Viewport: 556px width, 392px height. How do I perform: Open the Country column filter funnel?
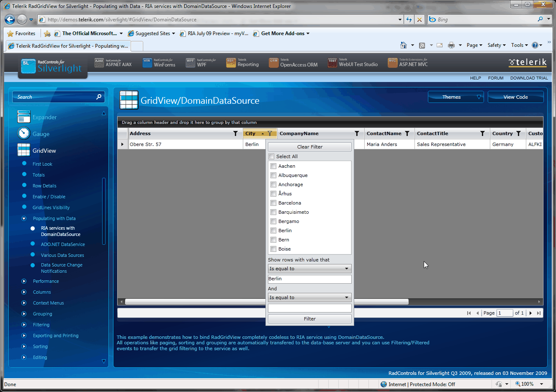(x=519, y=133)
